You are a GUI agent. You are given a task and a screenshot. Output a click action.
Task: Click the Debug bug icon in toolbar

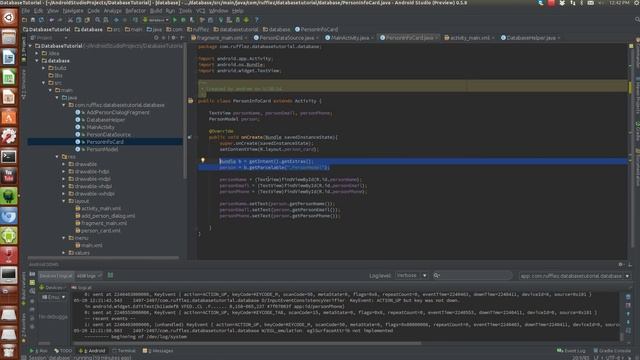183,20
